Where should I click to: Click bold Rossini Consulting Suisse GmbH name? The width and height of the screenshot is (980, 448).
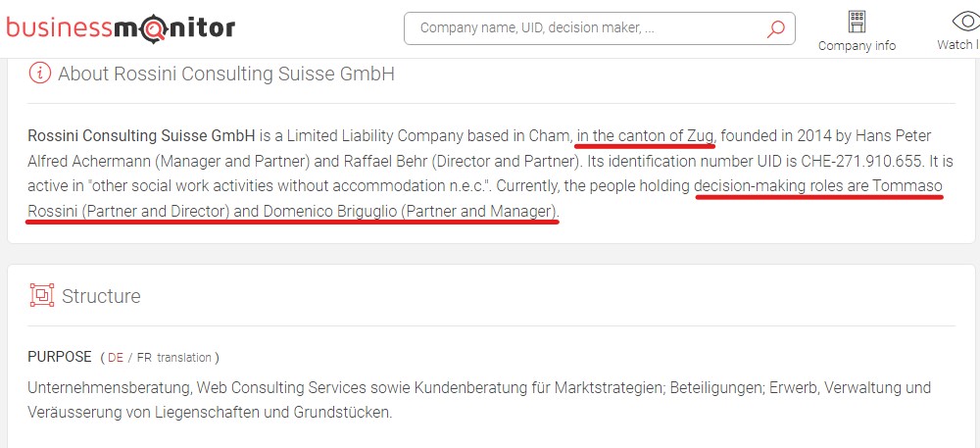(141, 135)
